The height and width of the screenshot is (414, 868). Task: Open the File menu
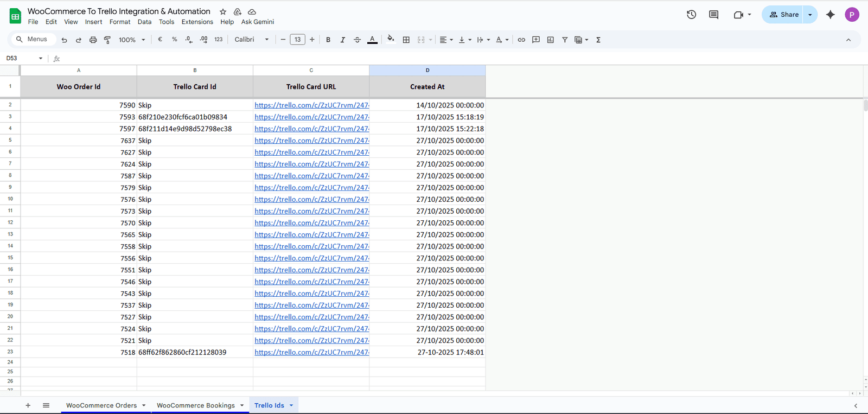[x=33, y=22]
